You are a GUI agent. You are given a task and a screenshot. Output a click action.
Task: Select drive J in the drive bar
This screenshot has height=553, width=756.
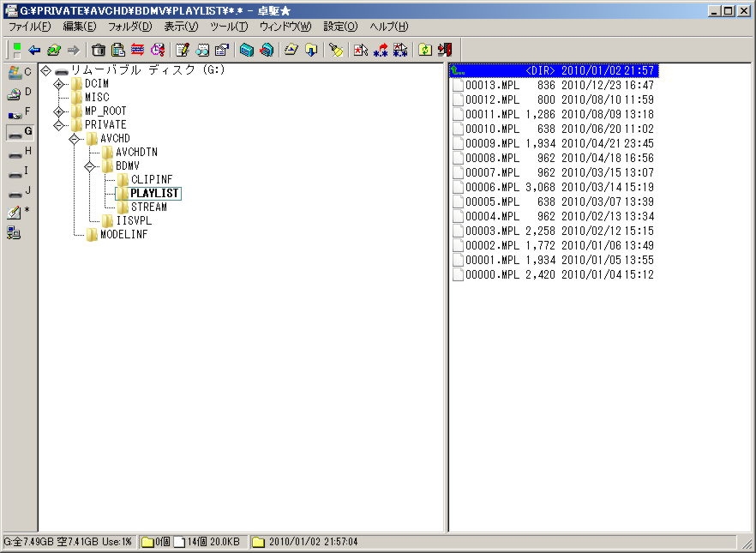coord(19,191)
